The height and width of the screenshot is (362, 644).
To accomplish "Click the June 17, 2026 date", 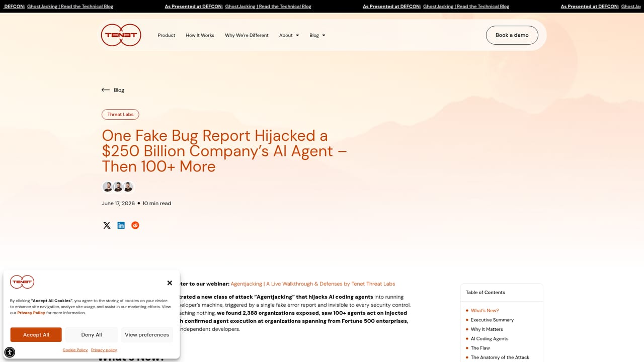I will pos(118,204).
